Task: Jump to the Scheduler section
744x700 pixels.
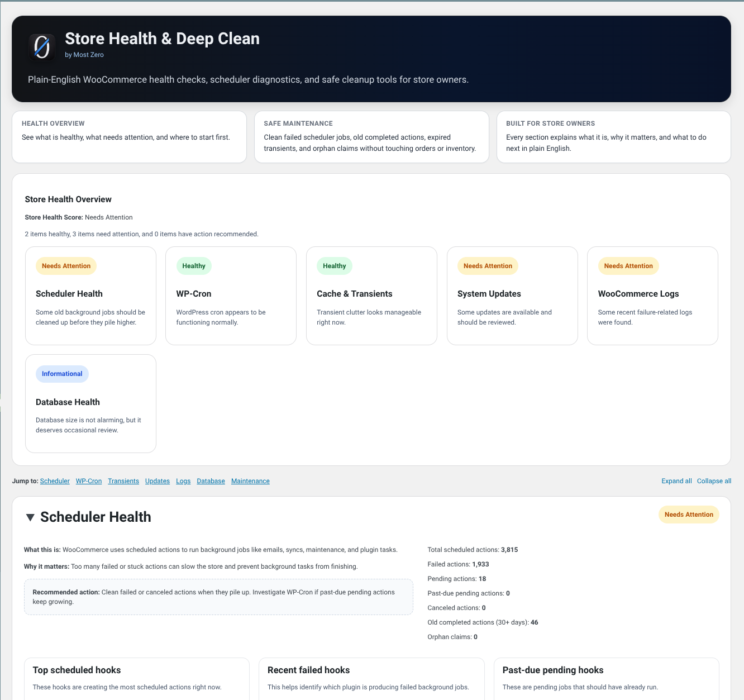Action: tap(55, 480)
